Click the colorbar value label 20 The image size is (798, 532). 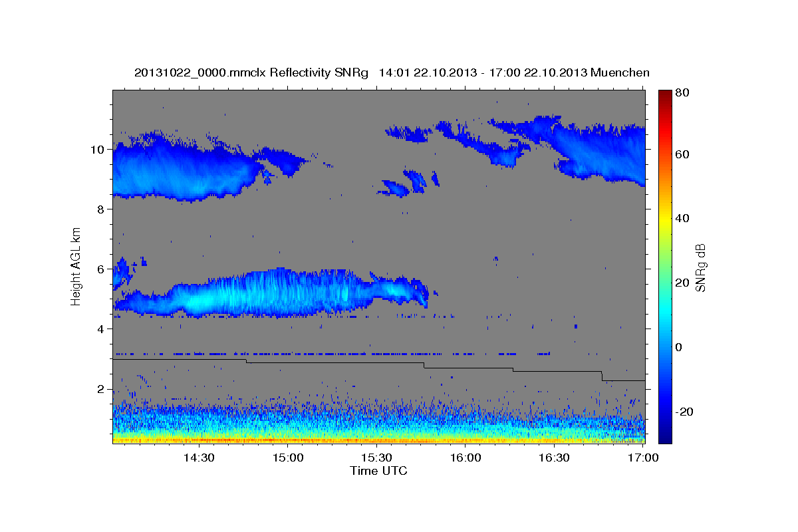click(x=682, y=283)
